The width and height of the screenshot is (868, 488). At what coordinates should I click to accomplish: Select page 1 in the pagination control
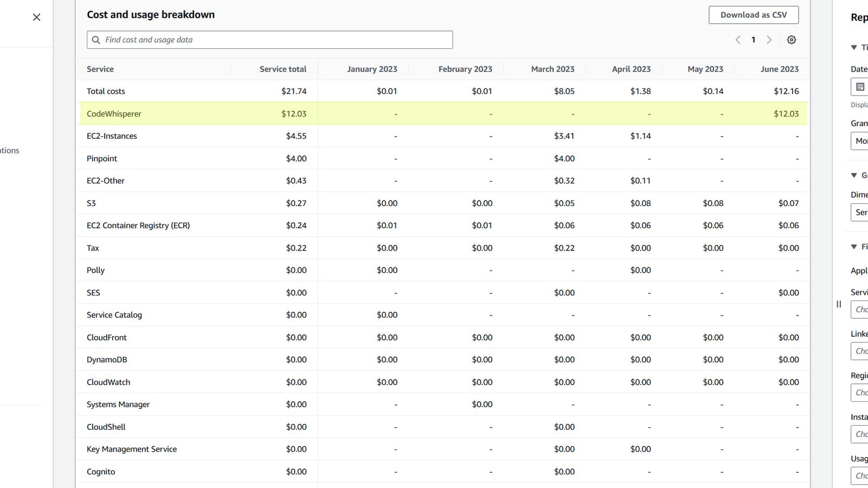point(753,40)
